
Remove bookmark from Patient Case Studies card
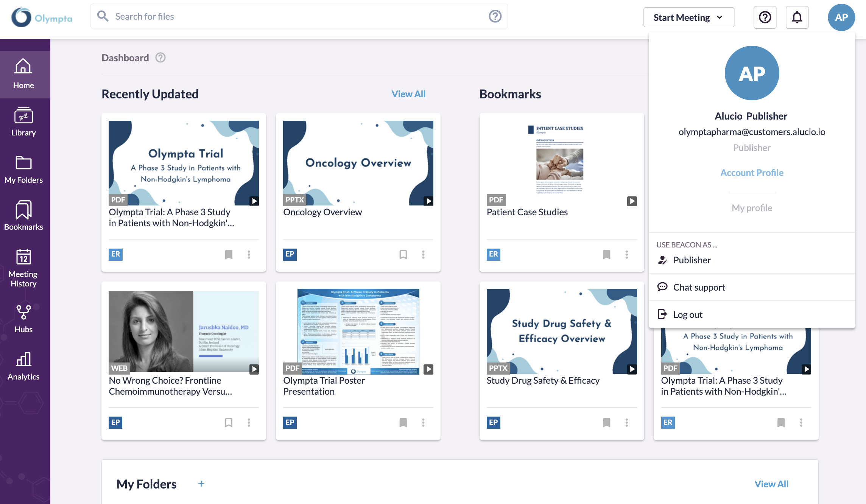coord(606,254)
